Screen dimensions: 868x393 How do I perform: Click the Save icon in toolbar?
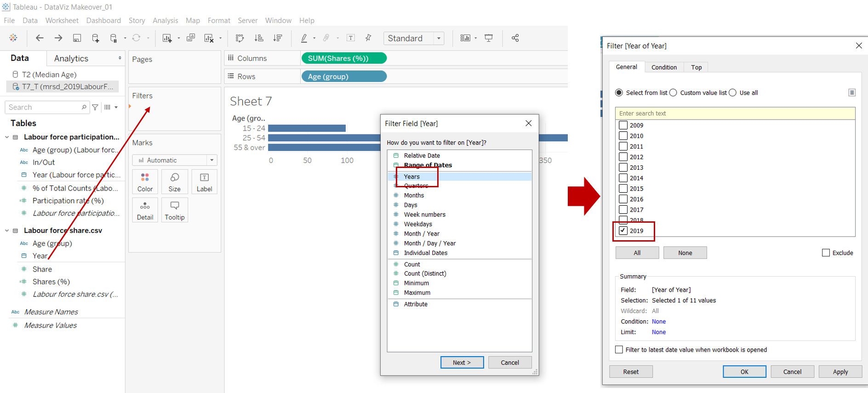tap(77, 38)
